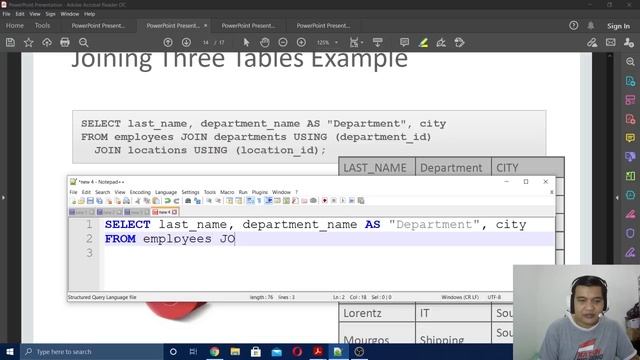Viewport: 640px width, 360px height.
Task: Save the PDF in Acrobat toolbar
Action: (x=10, y=42)
